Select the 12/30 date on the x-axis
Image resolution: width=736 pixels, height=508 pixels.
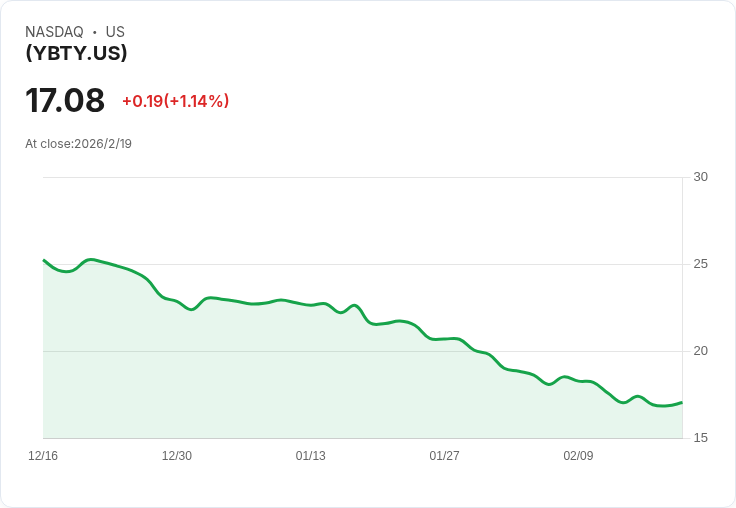(x=177, y=456)
